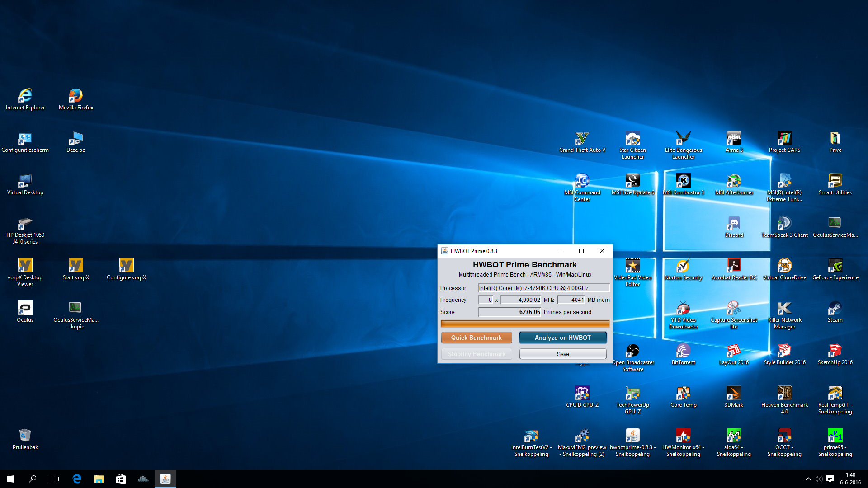Click the Save button in HWBOT Prime
This screenshot has width=868, height=488.
point(563,354)
